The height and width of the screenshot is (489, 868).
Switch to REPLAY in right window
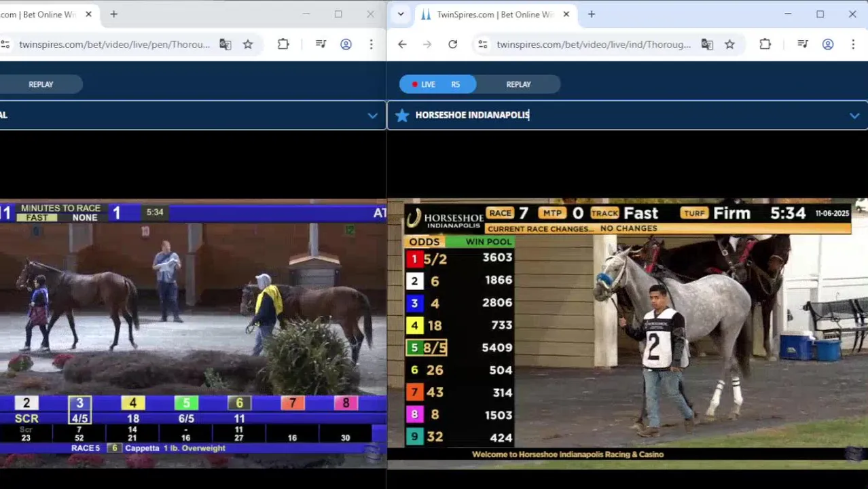[x=518, y=84]
